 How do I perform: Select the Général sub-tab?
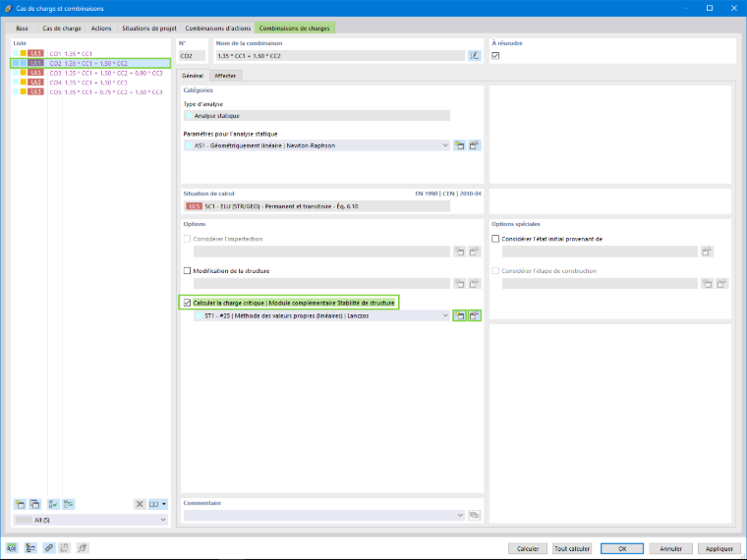point(193,76)
